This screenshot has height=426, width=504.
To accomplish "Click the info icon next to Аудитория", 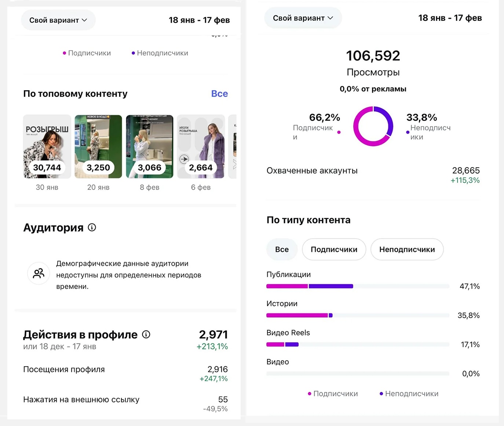I will [x=92, y=228].
